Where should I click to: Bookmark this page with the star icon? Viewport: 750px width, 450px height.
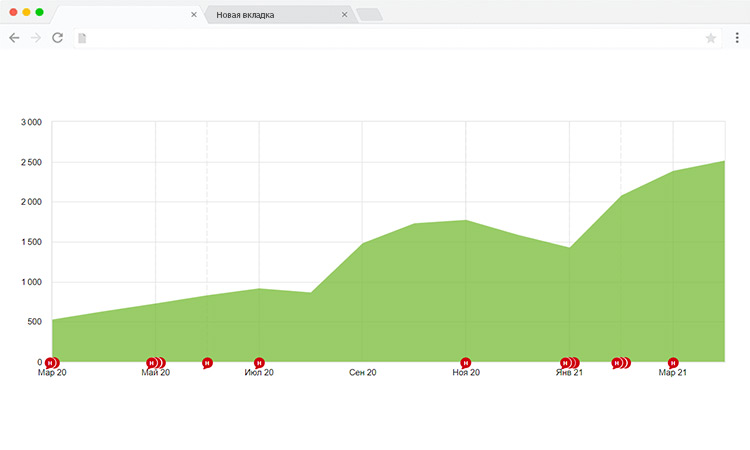coord(711,38)
